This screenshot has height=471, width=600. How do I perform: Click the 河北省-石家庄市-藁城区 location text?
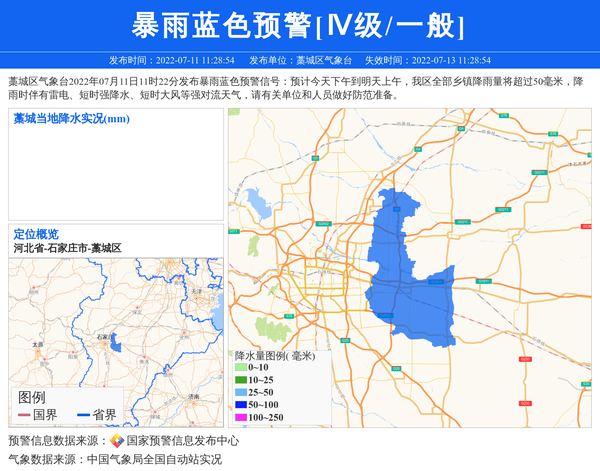pos(67,248)
